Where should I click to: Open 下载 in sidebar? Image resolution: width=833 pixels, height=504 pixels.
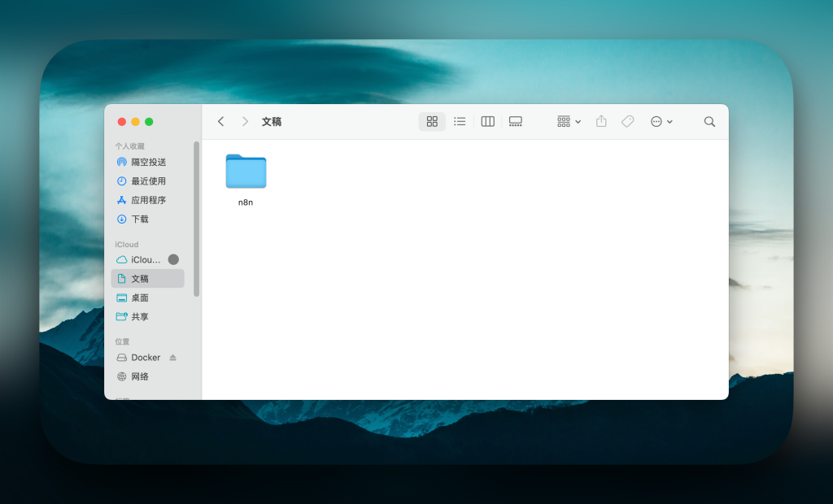(x=148, y=219)
